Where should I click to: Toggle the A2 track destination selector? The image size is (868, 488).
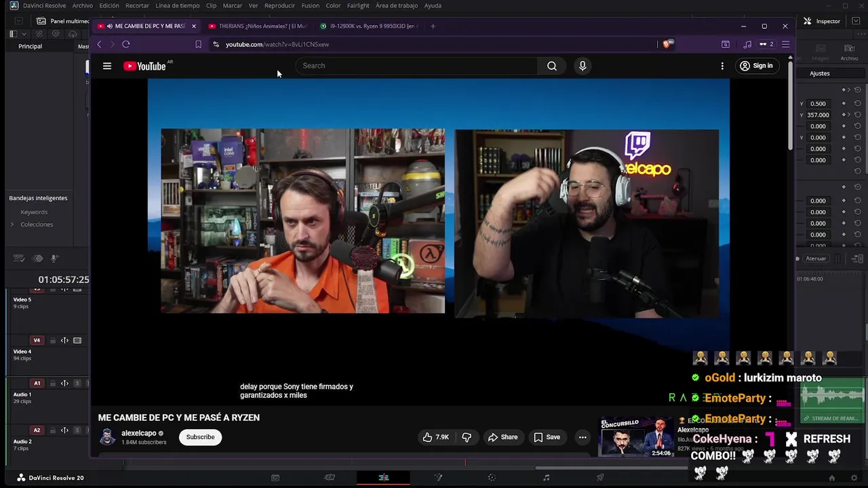tap(37, 430)
